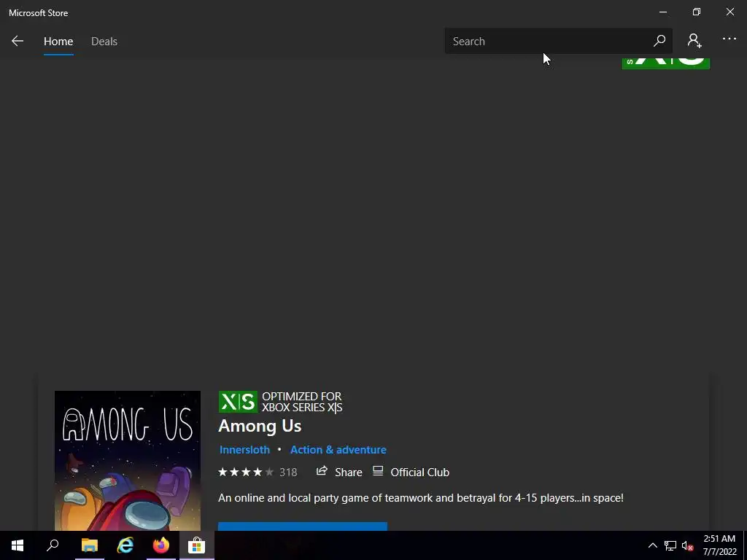Select the Among Us title
747x560 pixels.
[x=260, y=426]
